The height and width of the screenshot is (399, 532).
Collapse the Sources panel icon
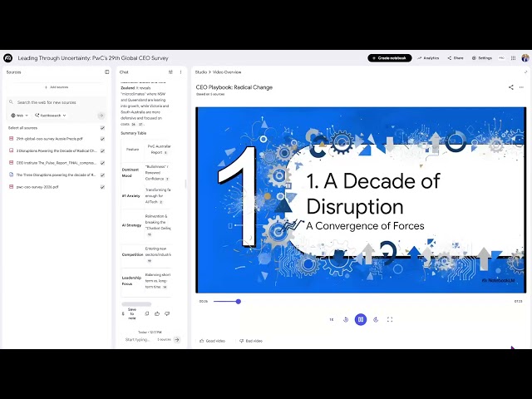pyautogui.click(x=107, y=72)
